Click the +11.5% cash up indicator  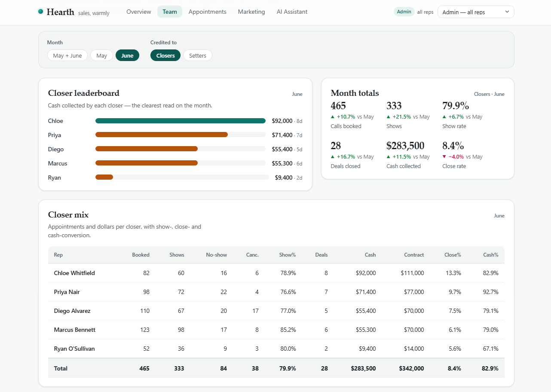399,157
